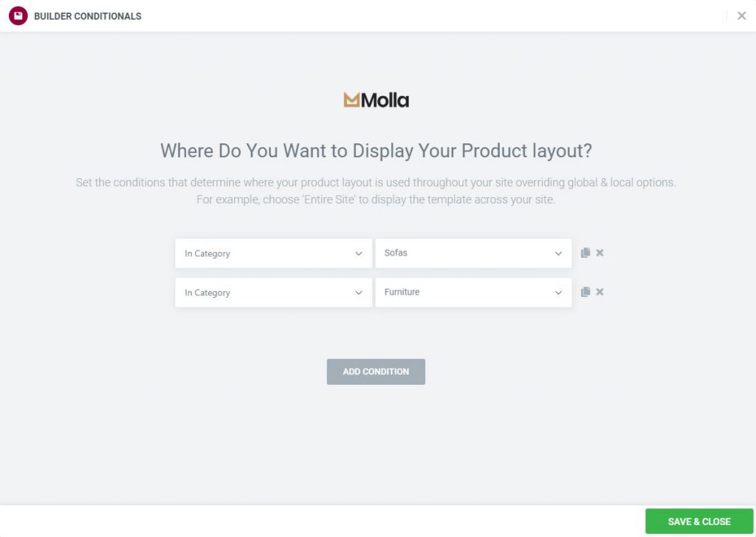The height and width of the screenshot is (537, 756).
Task: Close the Builder Conditionals dialog
Action: pos(741,16)
